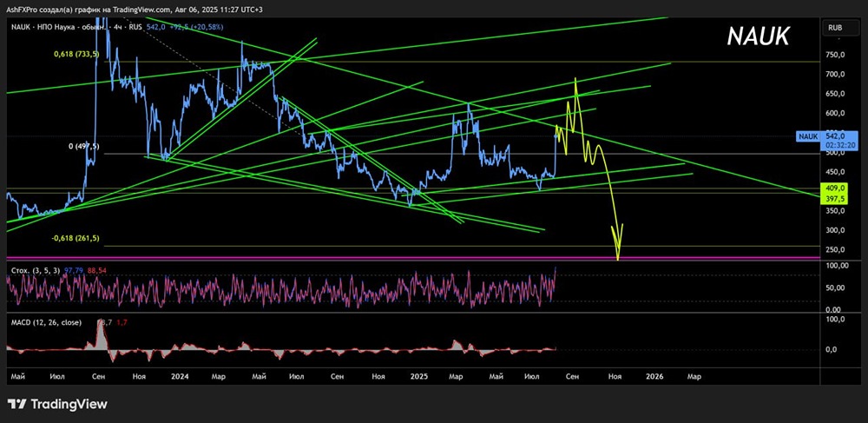The height and width of the screenshot is (423, 868).
Task: Click the 600,0 price scale label
Action: pyautogui.click(x=835, y=113)
